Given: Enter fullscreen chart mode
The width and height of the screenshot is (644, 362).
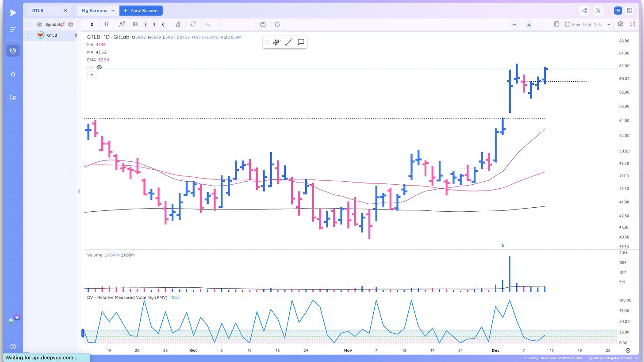Looking at the screenshot, I should [632, 24].
